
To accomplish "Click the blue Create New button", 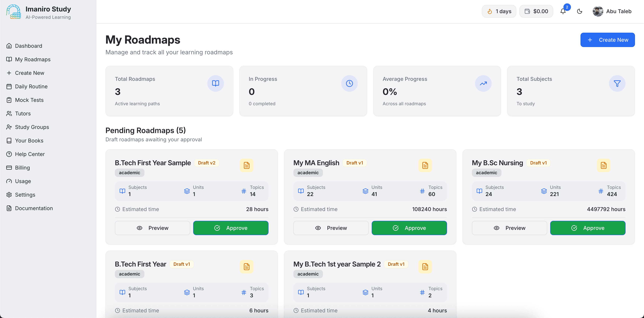I will 607,40.
